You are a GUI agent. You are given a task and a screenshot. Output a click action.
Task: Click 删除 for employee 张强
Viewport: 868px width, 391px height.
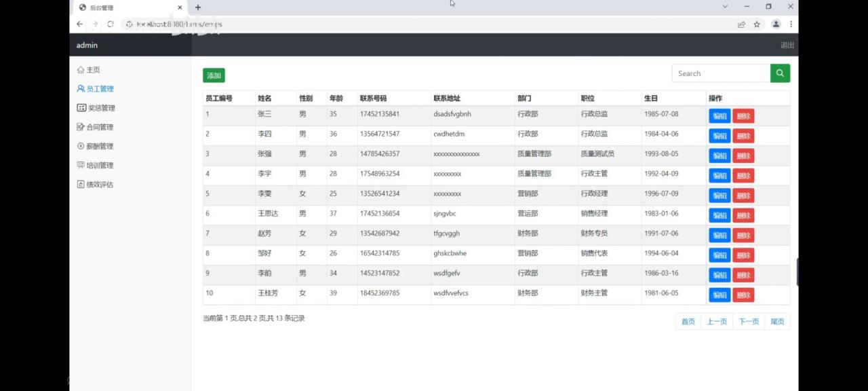743,155
